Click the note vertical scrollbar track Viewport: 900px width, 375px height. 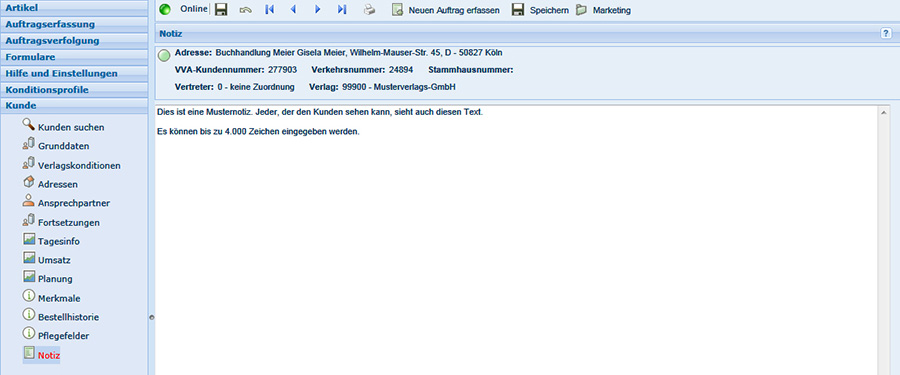tap(884, 247)
